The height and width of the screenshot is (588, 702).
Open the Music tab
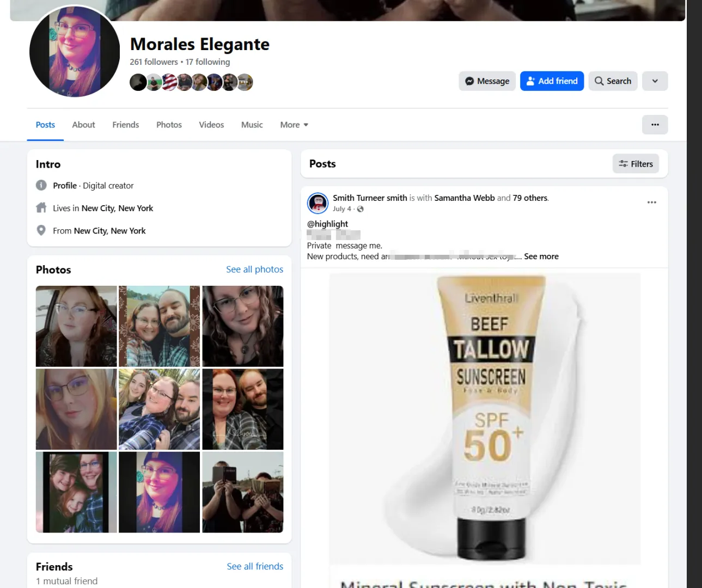(252, 125)
